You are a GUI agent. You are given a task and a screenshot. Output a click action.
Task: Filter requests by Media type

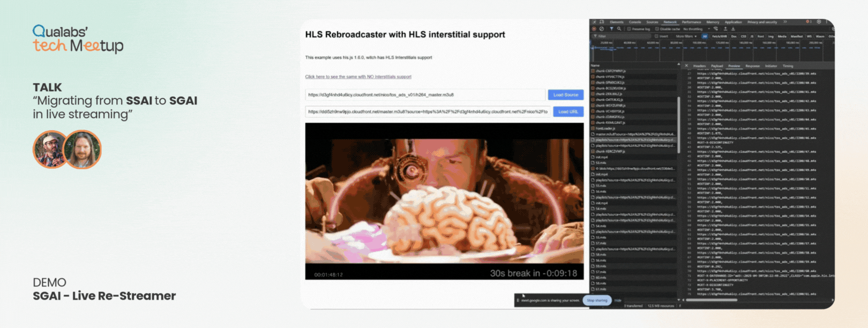(782, 36)
